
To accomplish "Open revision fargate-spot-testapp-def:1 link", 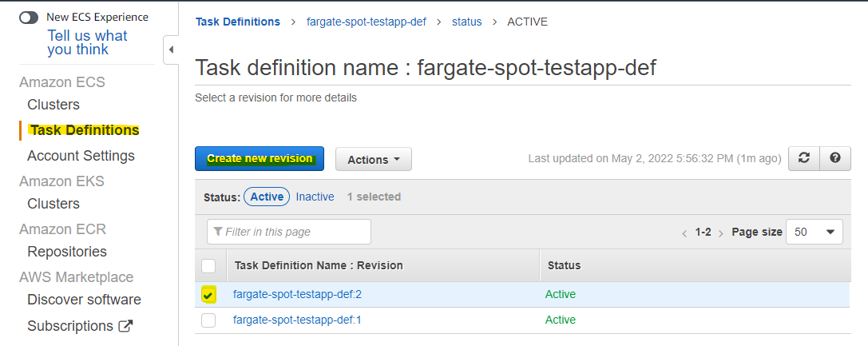I will (297, 320).
